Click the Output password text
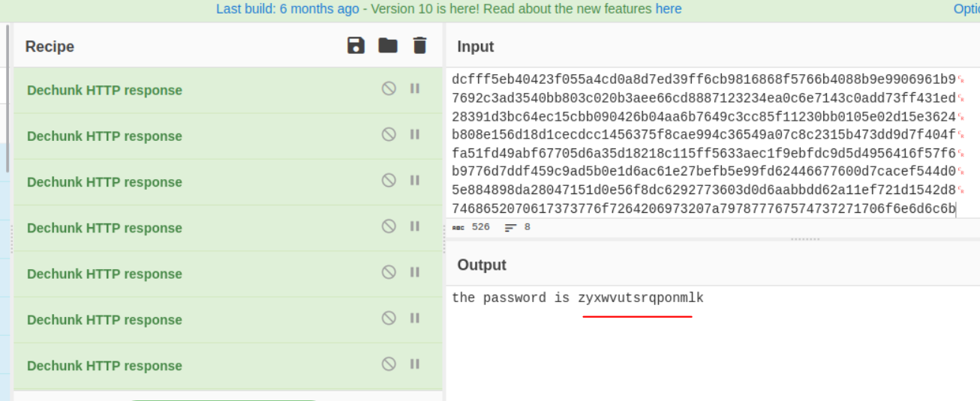The height and width of the screenshot is (401, 980). click(577, 298)
